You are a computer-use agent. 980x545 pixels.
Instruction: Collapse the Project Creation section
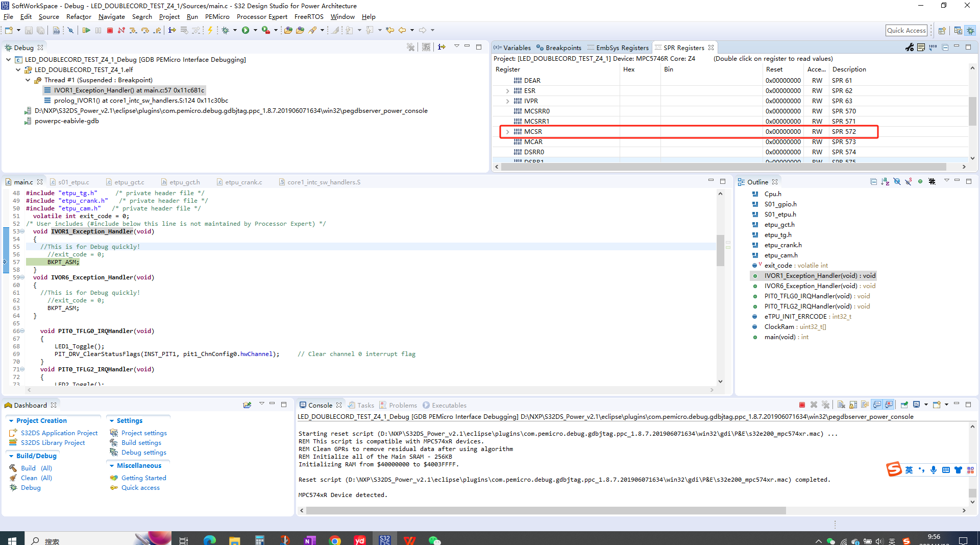click(11, 420)
